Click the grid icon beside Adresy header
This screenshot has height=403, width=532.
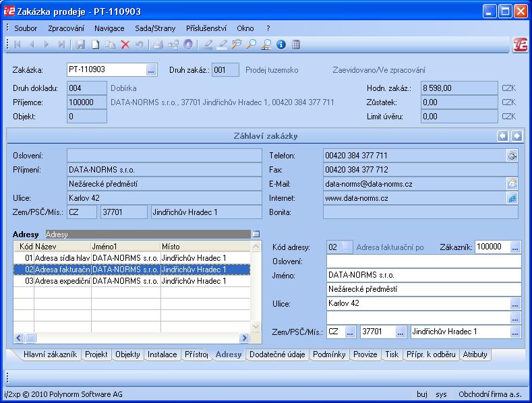coord(256,234)
